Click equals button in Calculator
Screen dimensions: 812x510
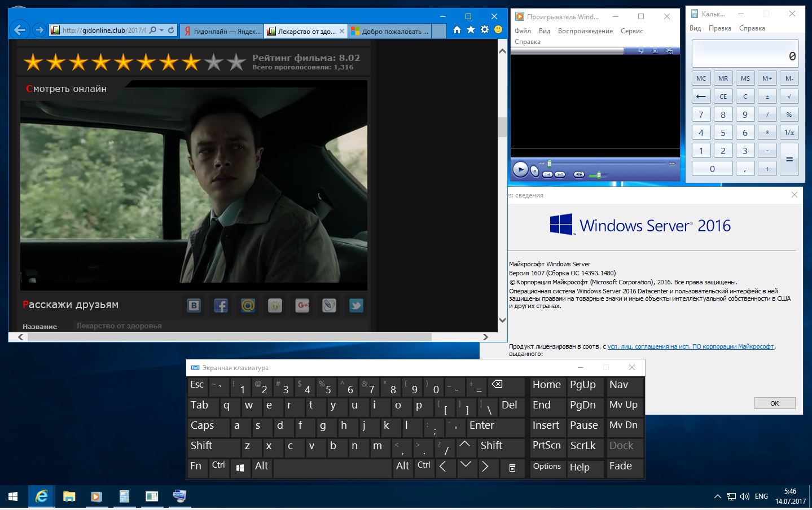789,160
